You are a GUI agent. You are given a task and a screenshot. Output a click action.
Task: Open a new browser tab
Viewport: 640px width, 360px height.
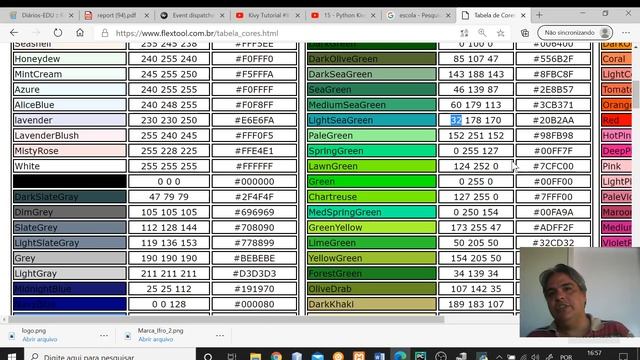[540, 15]
